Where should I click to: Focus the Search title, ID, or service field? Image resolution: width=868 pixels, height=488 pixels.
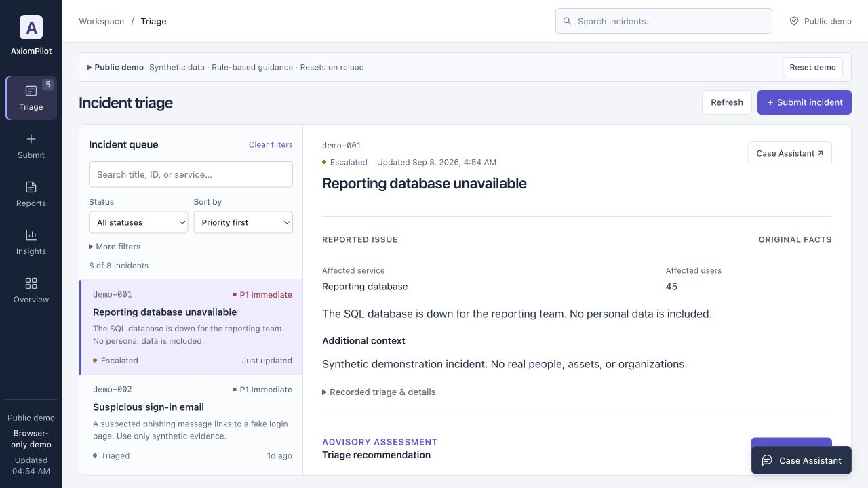191,174
